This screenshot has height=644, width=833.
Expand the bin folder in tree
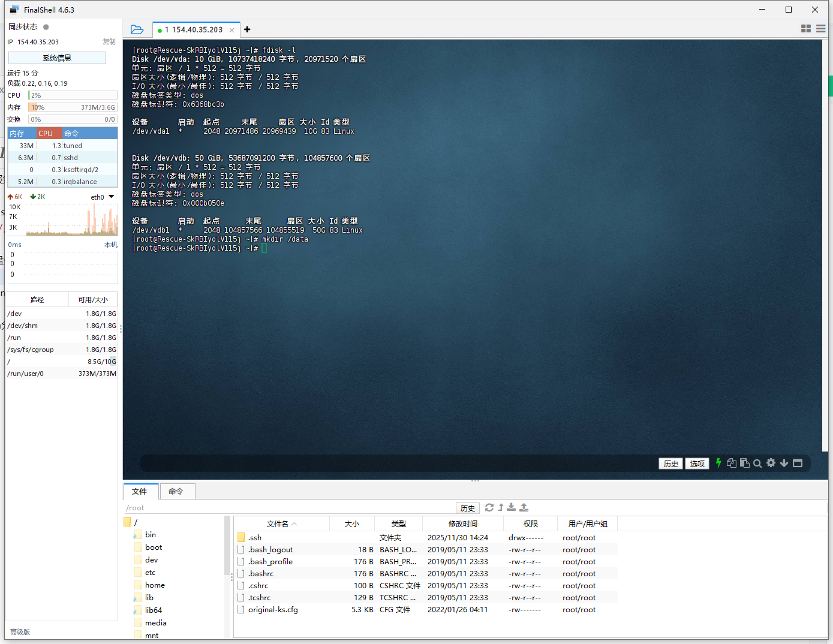pos(150,535)
